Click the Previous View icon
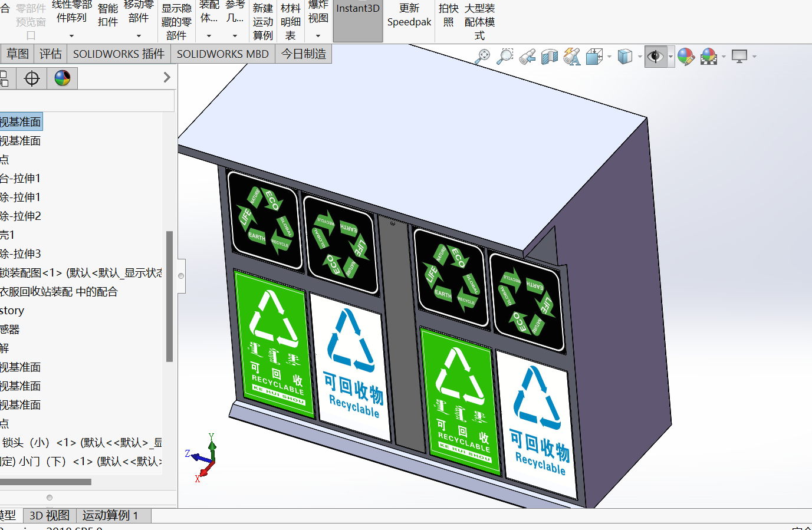The width and height of the screenshot is (812, 530). pyautogui.click(x=527, y=57)
